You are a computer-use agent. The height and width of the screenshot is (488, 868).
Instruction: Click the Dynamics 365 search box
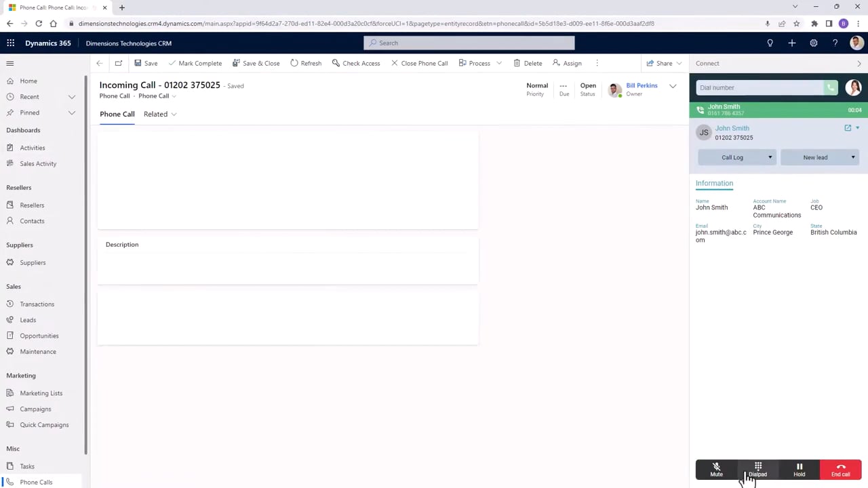(x=469, y=43)
